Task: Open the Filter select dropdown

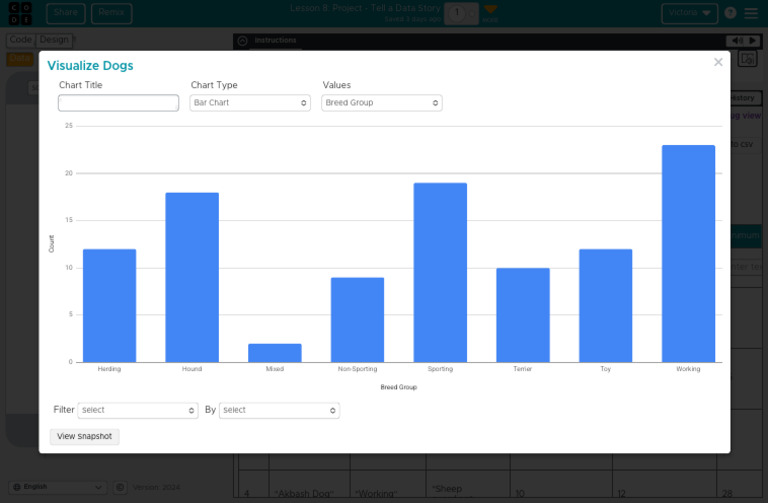Action: tap(138, 410)
